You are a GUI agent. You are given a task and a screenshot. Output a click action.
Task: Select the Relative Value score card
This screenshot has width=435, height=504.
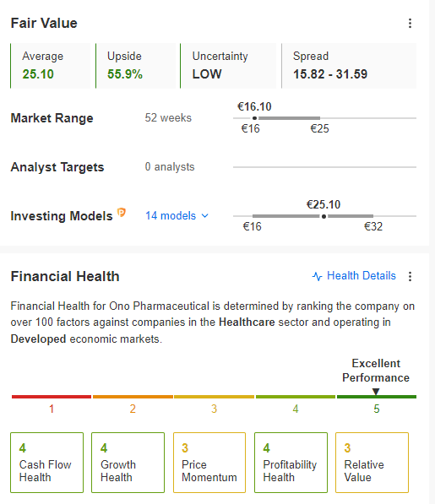[x=372, y=463]
